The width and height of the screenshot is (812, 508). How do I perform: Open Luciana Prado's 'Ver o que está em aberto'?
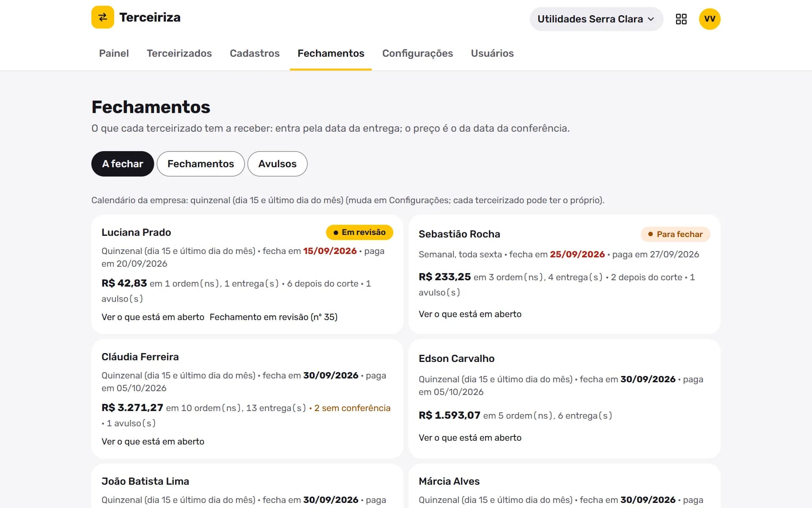click(x=153, y=317)
